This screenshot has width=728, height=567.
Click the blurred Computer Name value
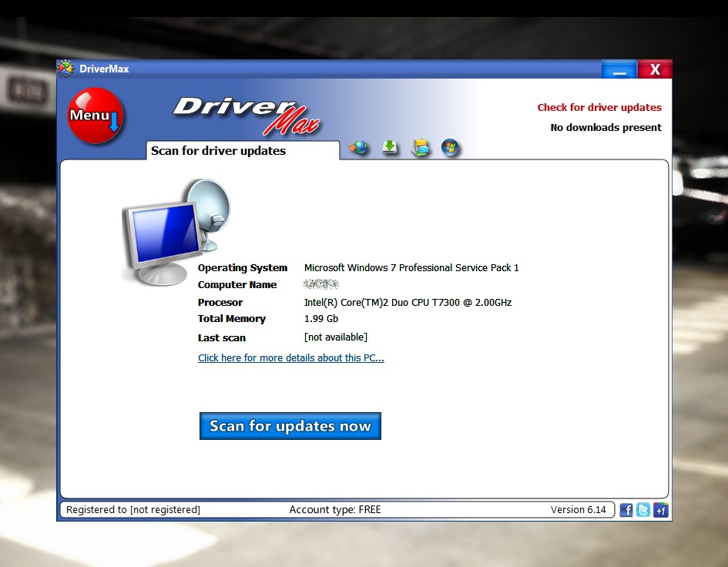coord(320,283)
